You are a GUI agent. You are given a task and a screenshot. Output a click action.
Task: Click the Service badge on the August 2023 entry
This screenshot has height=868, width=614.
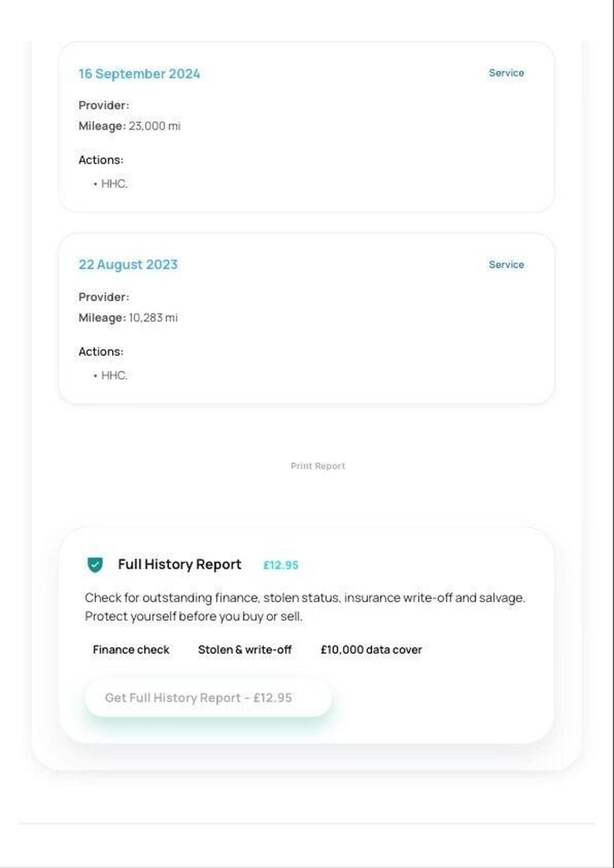coord(506,264)
